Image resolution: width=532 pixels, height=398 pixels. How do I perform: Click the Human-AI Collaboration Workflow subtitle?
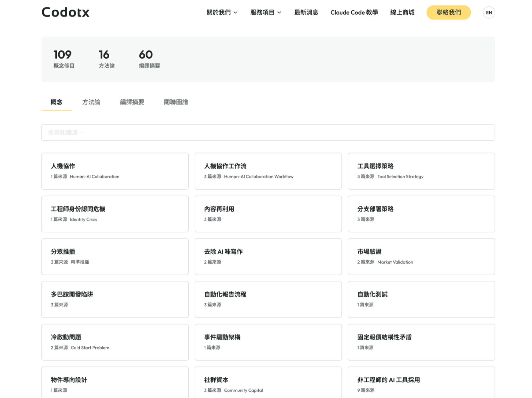259,177
